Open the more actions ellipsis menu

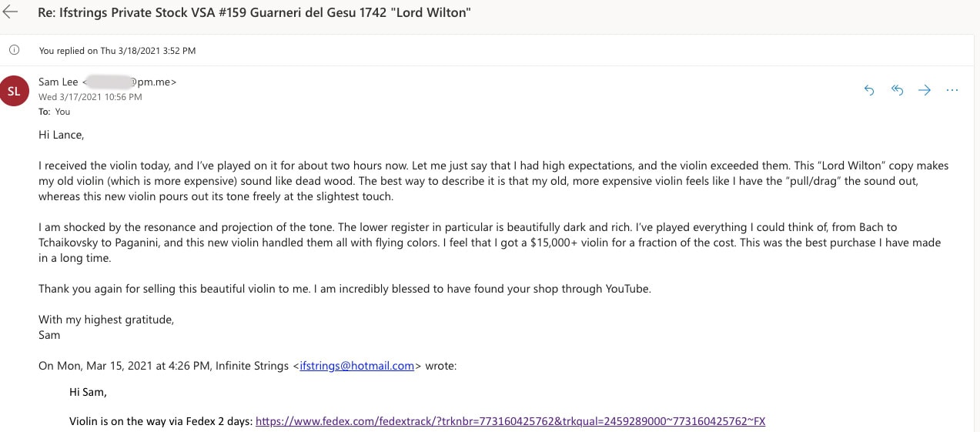tap(952, 90)
